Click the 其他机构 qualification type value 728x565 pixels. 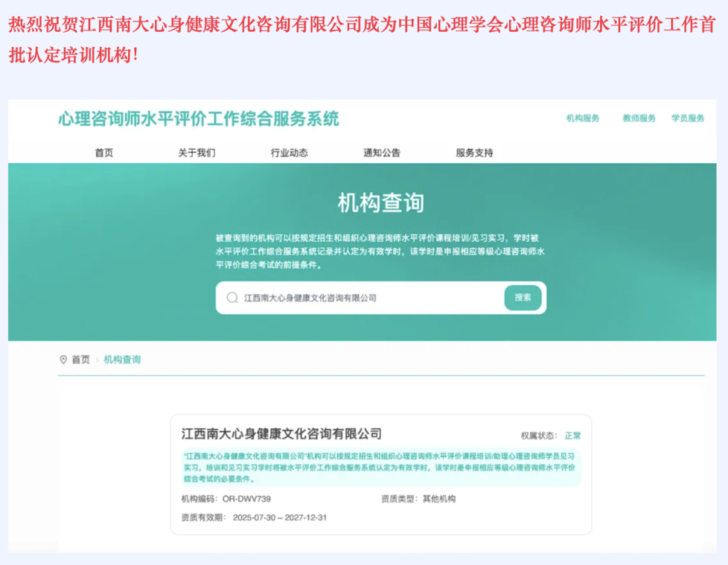click(x=439, y=499)
